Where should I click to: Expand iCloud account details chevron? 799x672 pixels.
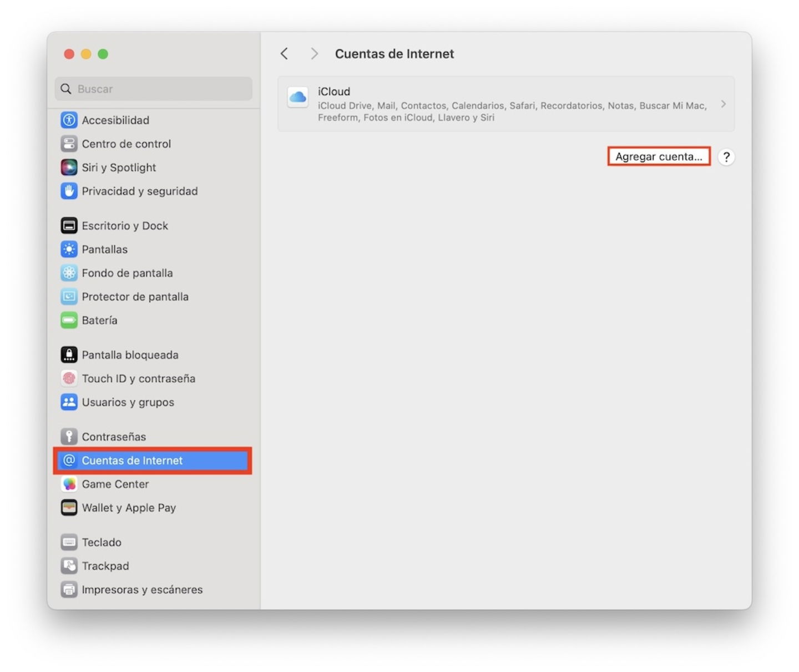(723, 104)
